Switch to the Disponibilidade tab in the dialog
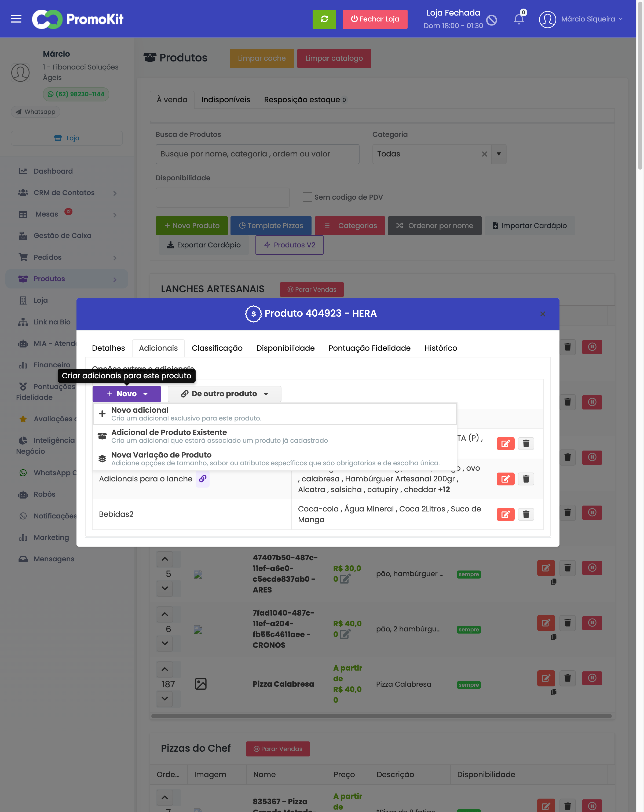644x812 pixels. (286, 348)
